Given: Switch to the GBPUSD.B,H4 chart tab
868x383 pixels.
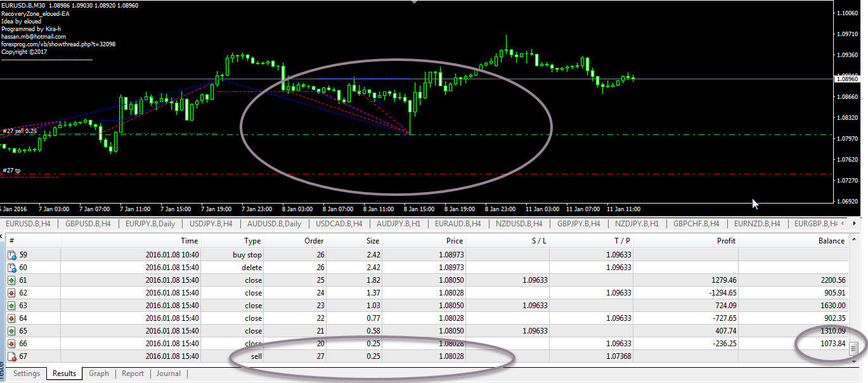Looking at the screenshot, I should pyautogui.click(x=89, y=224).
